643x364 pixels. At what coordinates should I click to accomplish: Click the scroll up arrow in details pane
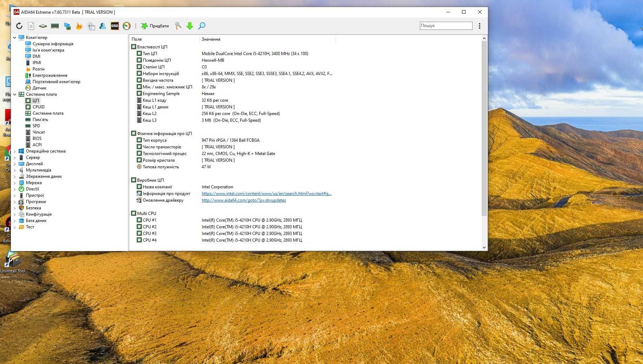pyautogui.click(x=484, y=38)
